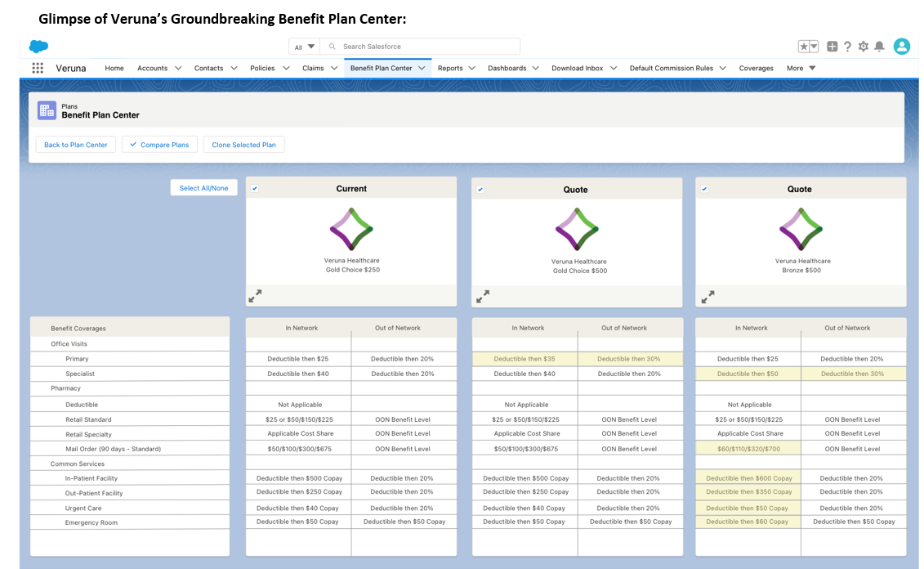Viewport: 924px width, 569px height.
Task: Open the Help question mark icon
Action: click(x=847, y=47)
